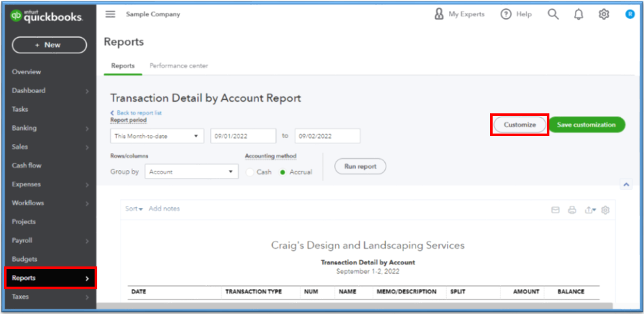This screenshot has height=314, width=644.
Task: Click the horizontal scrollbar below the report
Action: (x=354, y=306)
